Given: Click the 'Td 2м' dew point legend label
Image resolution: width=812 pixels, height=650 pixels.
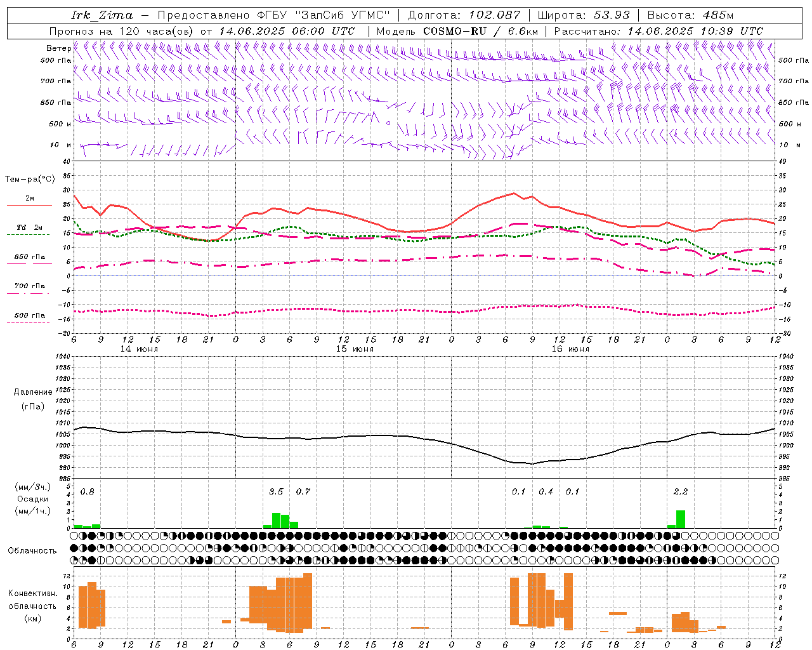Looking at the screenshot, I should (30, 227).
